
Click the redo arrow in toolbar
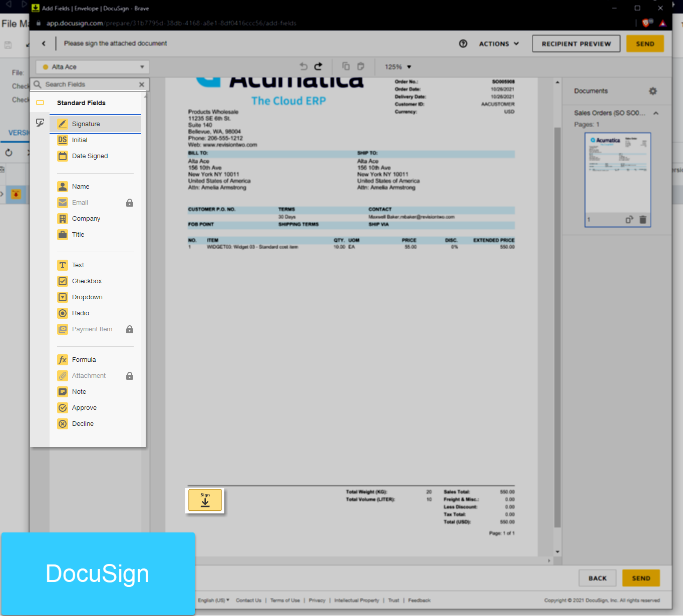(x=318, y=66)
